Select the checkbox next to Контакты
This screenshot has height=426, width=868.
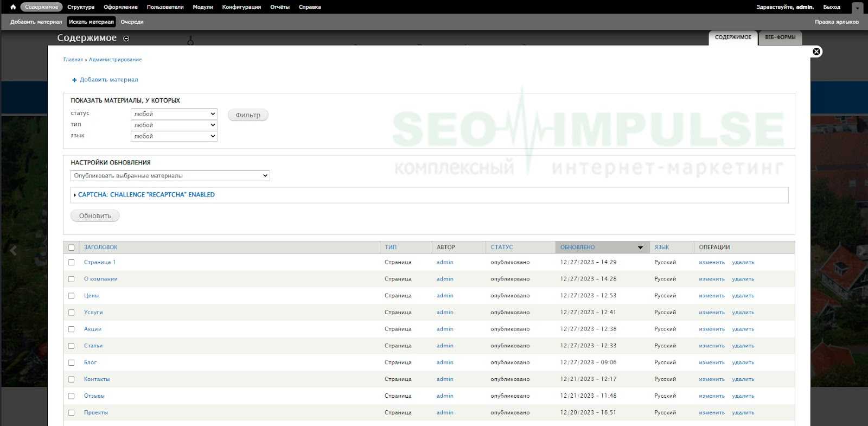(71, 379)
